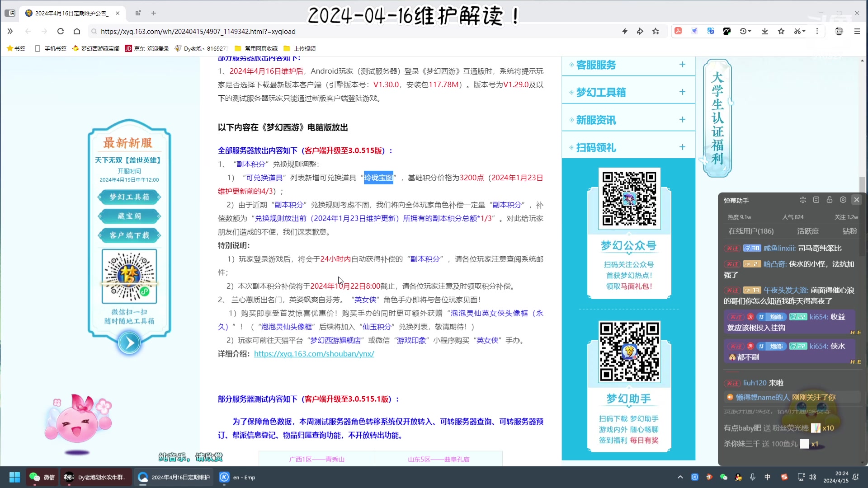The width and height of the screenshot is (868, 488).
Task: Click the 藏宝阁 button in left widget
Action: (x=129, y=216)
